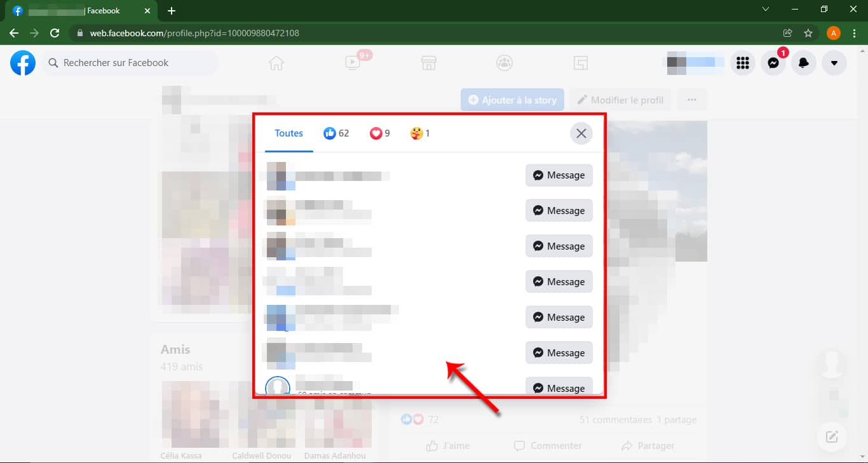The width and height of the screenshot is (868, 463).
Task: Open the Marketplace storefront icon
Action: tap(429, 63)
